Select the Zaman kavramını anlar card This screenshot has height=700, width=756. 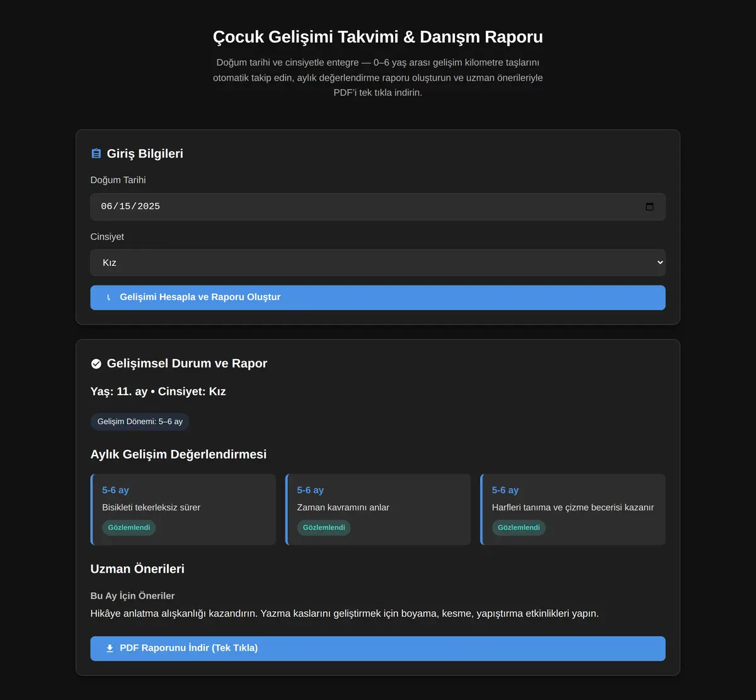[378, 509]
